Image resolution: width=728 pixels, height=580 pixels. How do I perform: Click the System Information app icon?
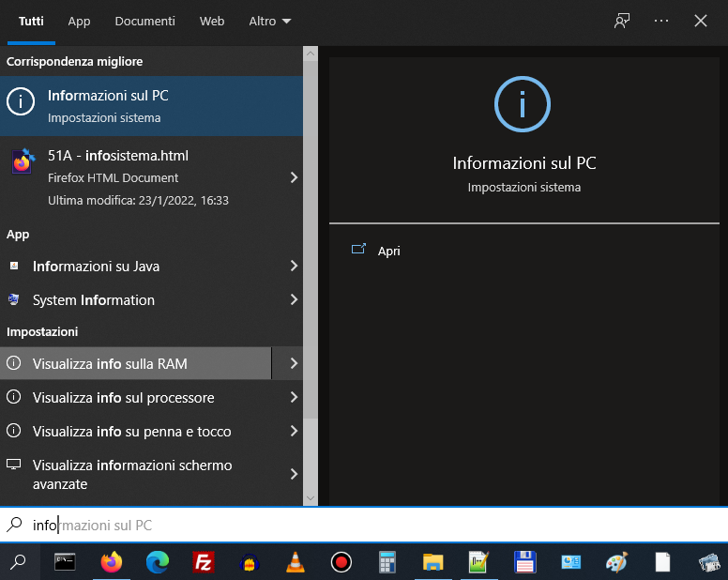13,299
